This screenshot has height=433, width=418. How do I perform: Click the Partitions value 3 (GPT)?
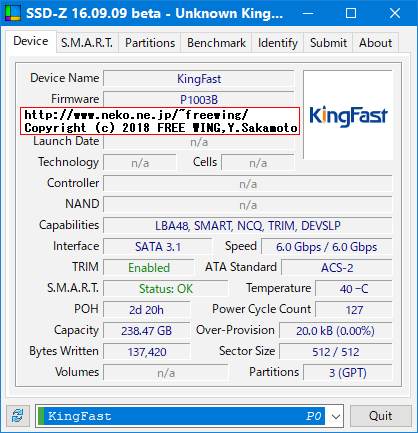[x=348, y=373]
